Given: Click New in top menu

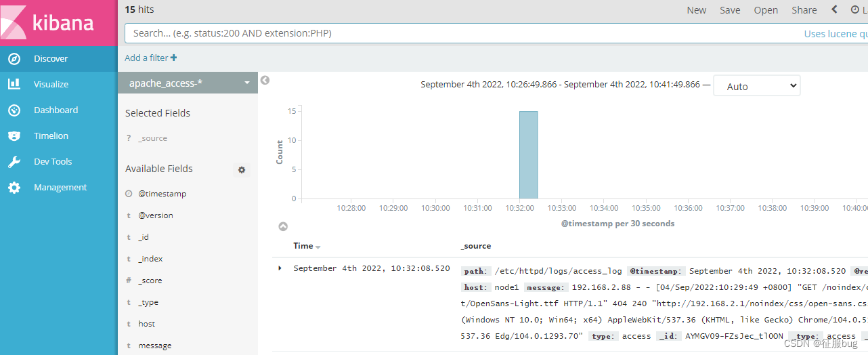Looking at the screenshot, I should [x=697, y=10].
